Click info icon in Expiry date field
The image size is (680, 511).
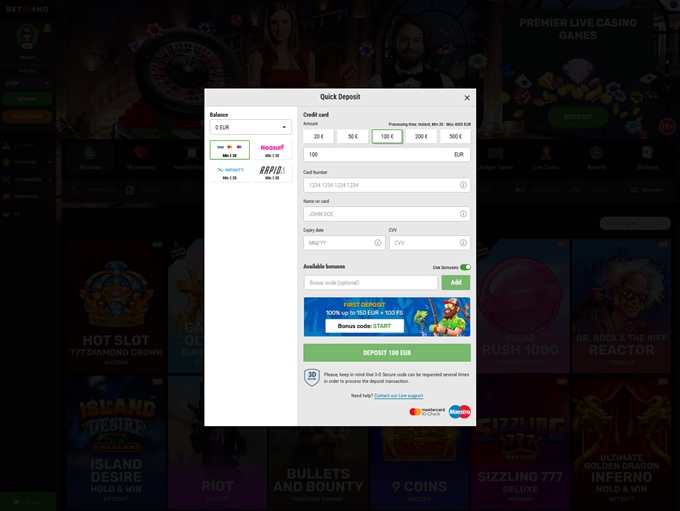coord(377,243)
